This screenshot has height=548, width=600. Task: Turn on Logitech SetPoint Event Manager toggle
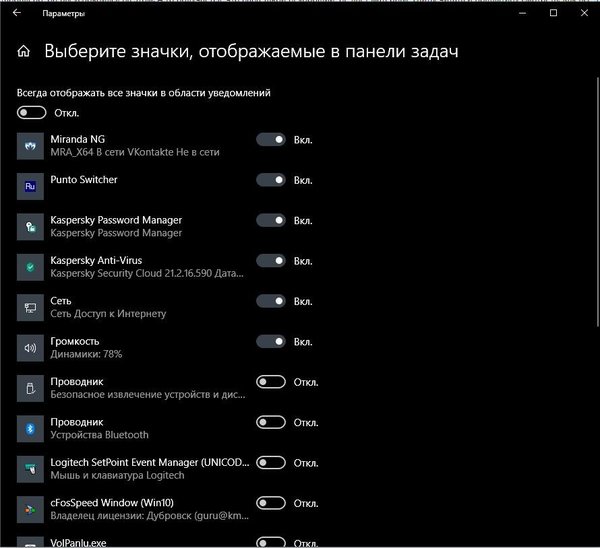tap(271, 463)
